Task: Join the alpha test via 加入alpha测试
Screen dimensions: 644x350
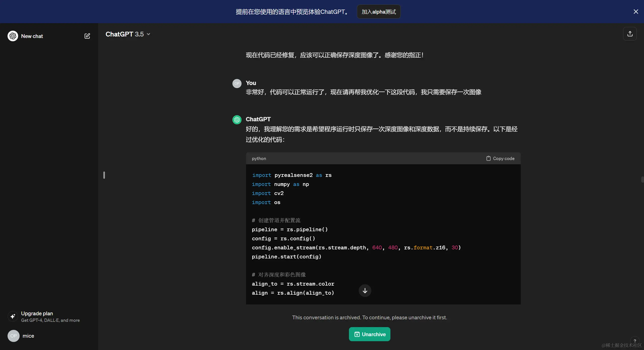Action: click(x=379, y=12)
